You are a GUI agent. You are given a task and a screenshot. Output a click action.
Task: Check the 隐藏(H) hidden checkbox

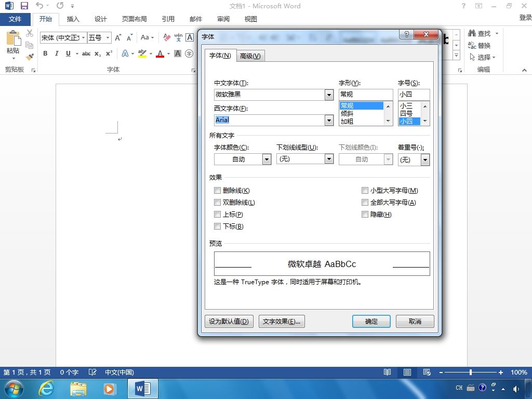point(365,214)
